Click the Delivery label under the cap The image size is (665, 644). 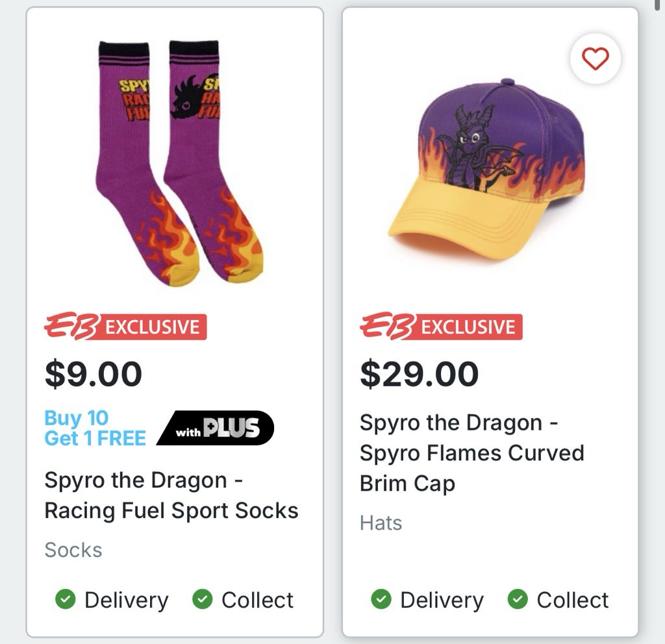click(442, 600)
